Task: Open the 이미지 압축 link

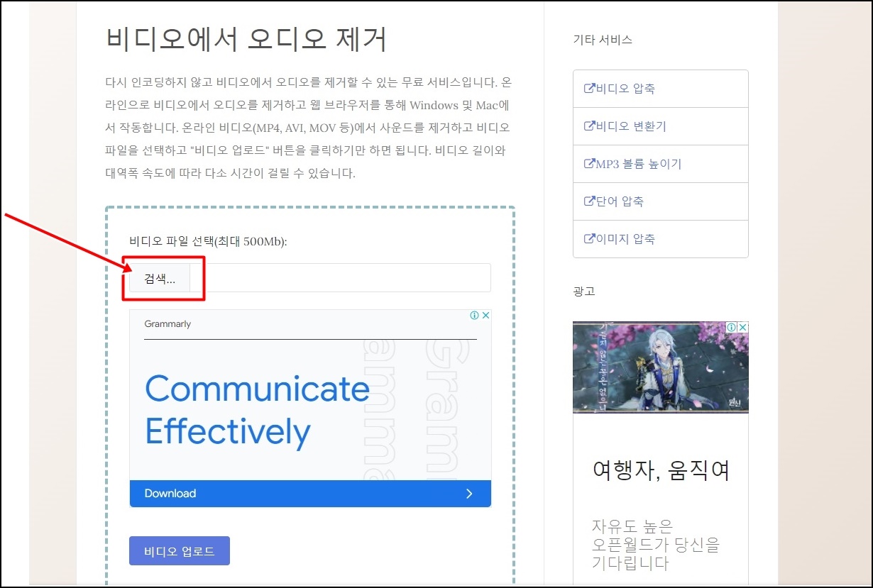Action: pos(625,239)
